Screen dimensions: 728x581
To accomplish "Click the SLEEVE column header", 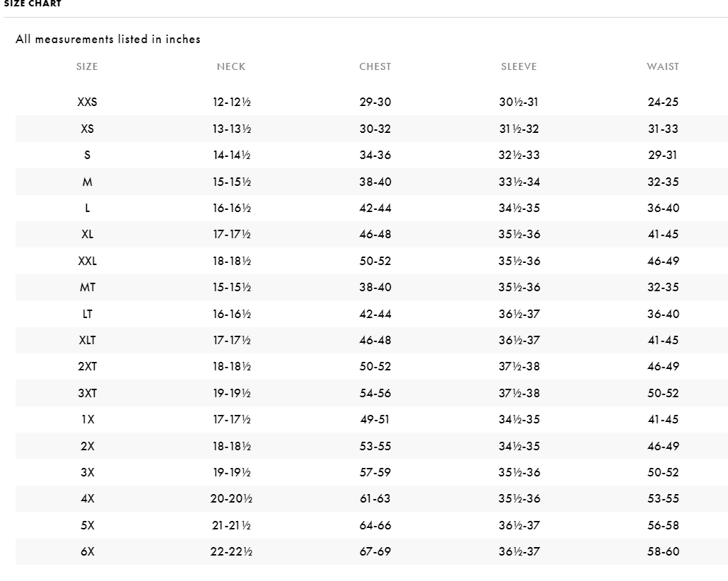I will [x=519, y=66].
